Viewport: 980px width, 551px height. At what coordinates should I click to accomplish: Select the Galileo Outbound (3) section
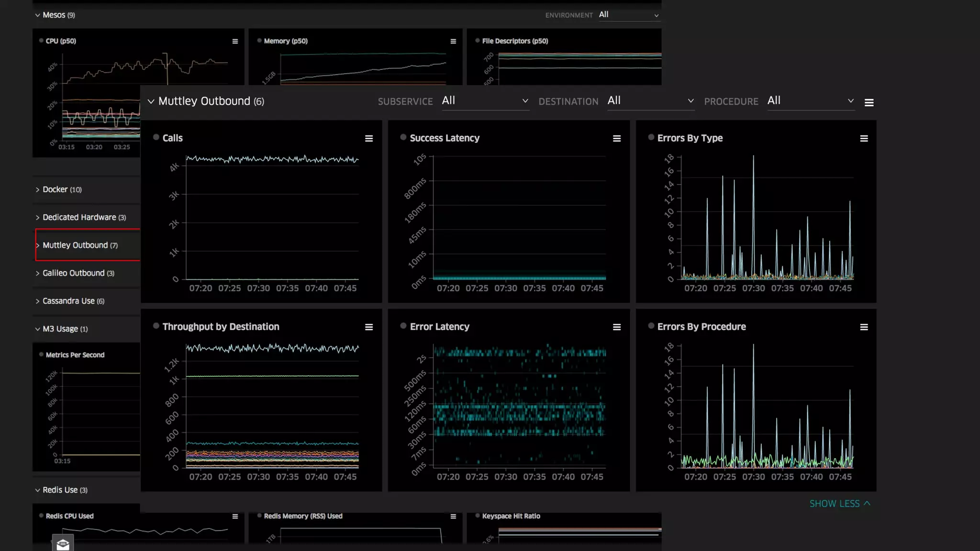coord(78,273)
